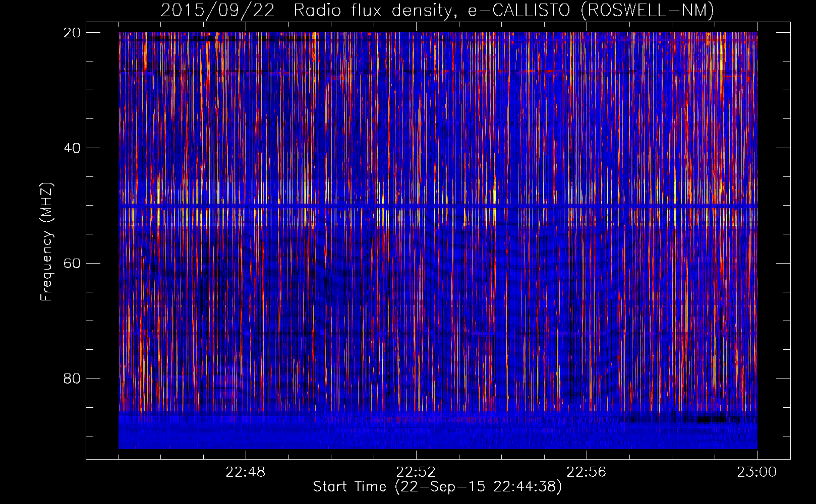Click the 60 frequency tick label
816x504 pixels.
pos(72,263)
